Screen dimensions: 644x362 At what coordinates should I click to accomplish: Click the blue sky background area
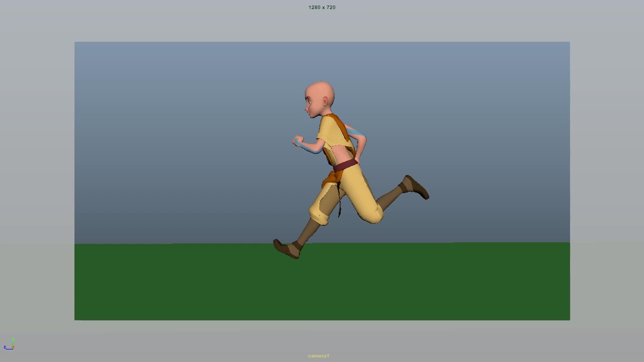pos(168,117)
